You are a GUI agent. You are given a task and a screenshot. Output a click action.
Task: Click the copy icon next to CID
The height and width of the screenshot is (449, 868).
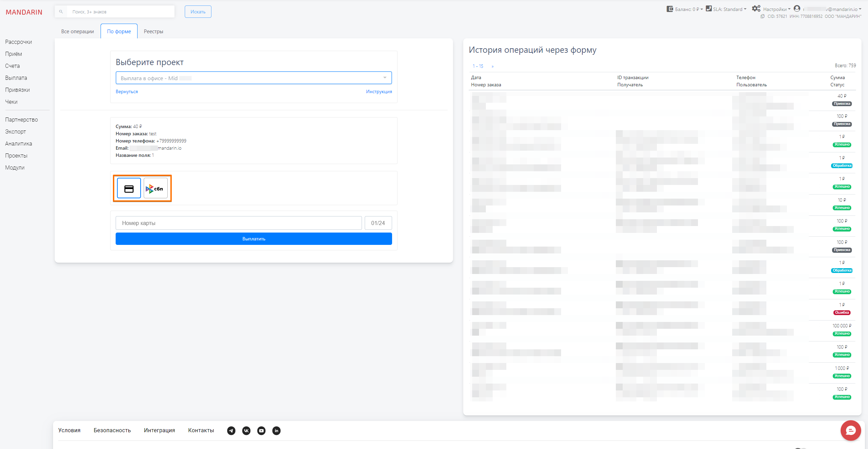pos(763,16)
